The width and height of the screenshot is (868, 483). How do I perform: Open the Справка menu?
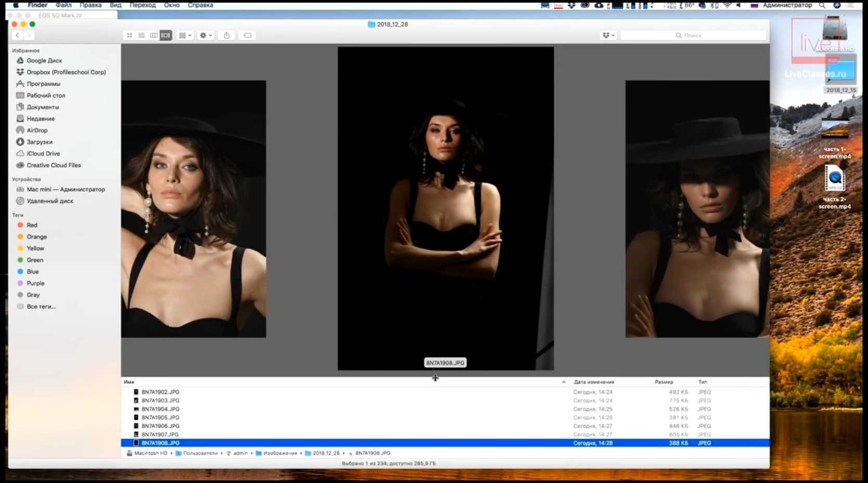click(x=200, y=5)
